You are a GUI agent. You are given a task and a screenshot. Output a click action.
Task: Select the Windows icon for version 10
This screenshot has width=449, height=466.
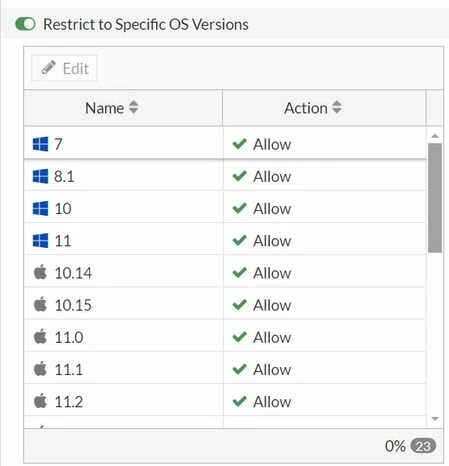pyautogui.click(x=40, y=209)
